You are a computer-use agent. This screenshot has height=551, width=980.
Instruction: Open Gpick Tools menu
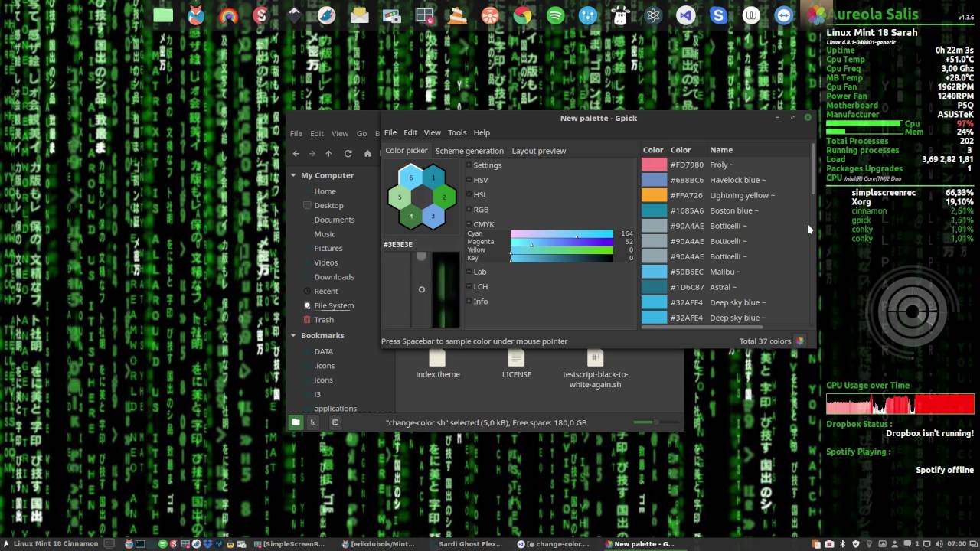click(x=457, y=132)
